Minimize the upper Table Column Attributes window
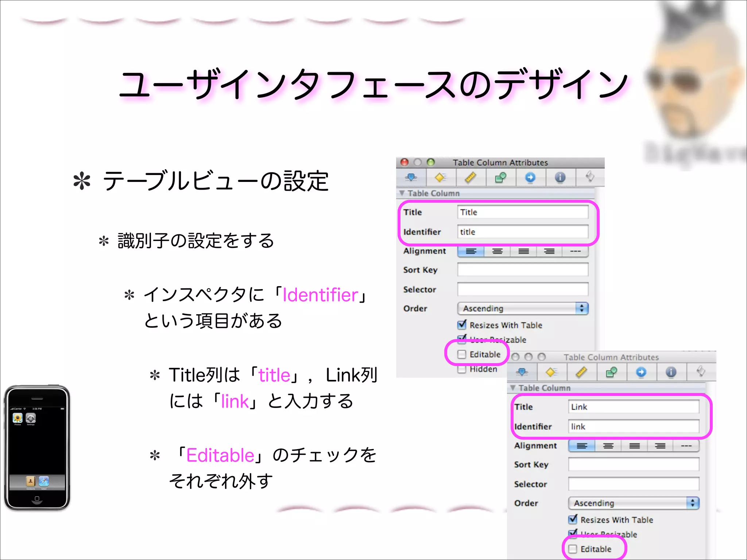This screenshot has width=747, height=560. coord(418,162)
